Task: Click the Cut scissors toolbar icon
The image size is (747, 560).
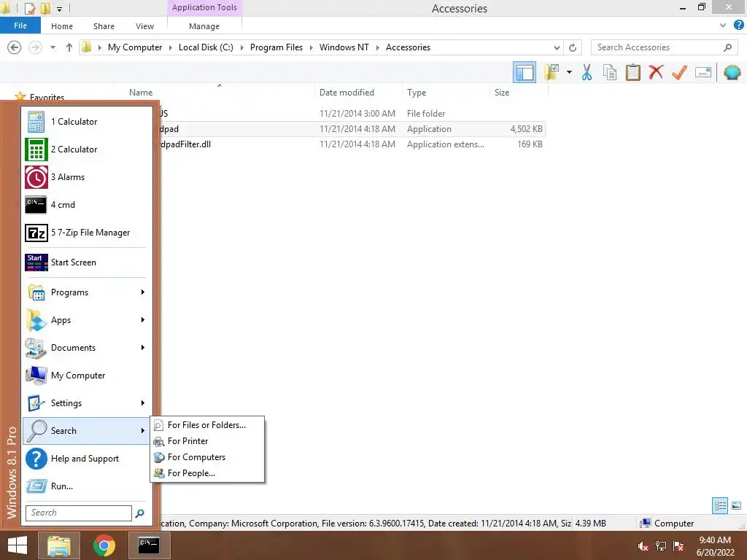Action: [x=587, y=72]
